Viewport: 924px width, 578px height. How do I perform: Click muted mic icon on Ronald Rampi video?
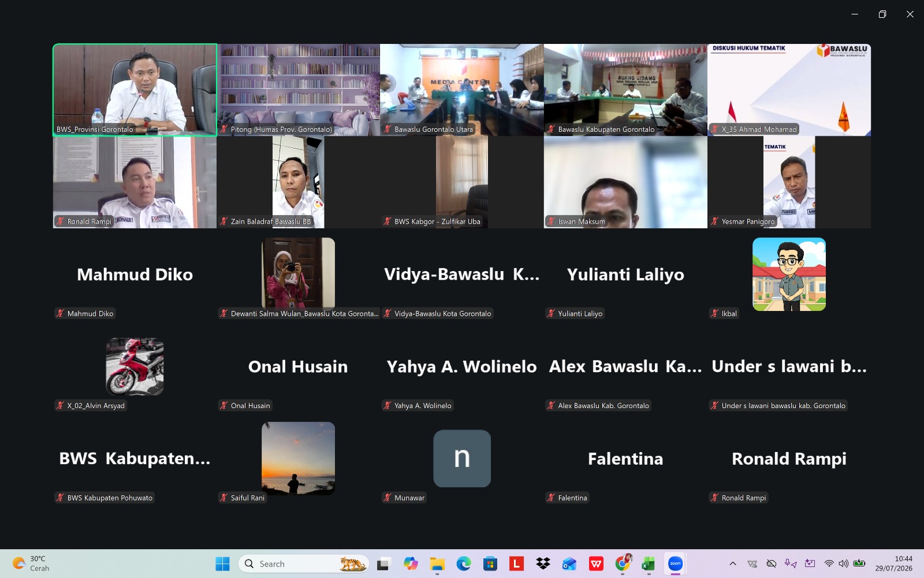click(60, 221)
